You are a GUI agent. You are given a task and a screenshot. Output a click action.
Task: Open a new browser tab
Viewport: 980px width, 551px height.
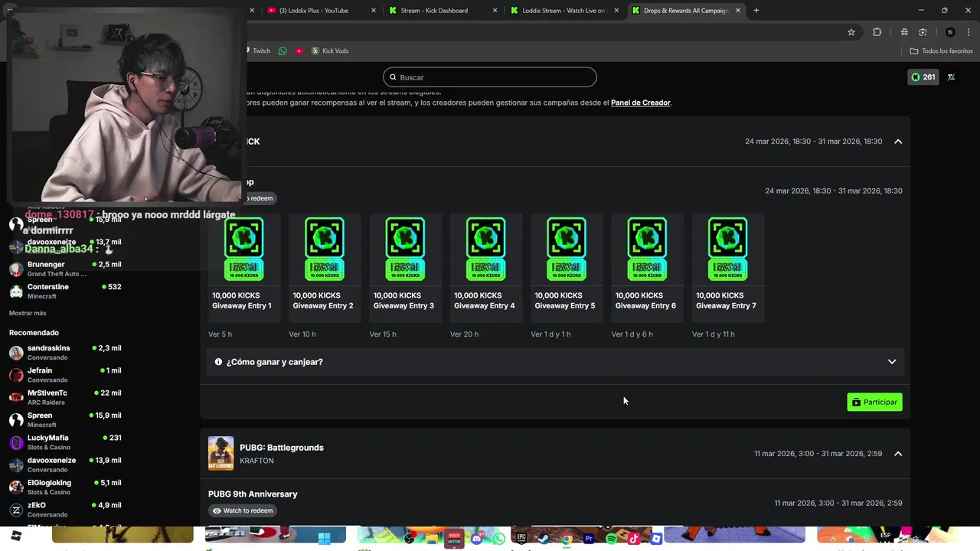click(756, 11)
